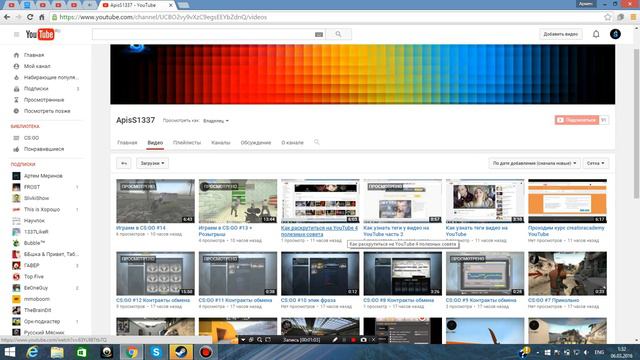640x360 pixels.
Task: Open video link Как раскрутиться на YouTube 4 полезных совета
Action: (x=319, y=231)
